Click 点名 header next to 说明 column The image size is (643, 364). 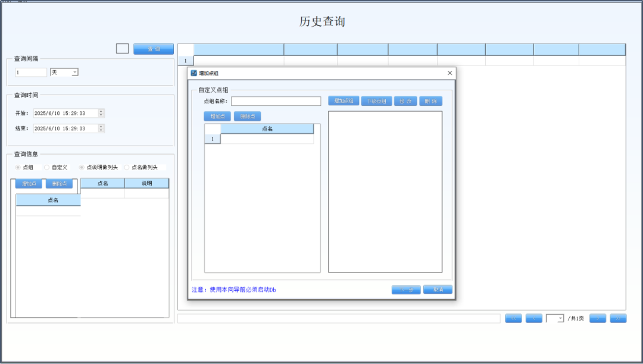102,183
